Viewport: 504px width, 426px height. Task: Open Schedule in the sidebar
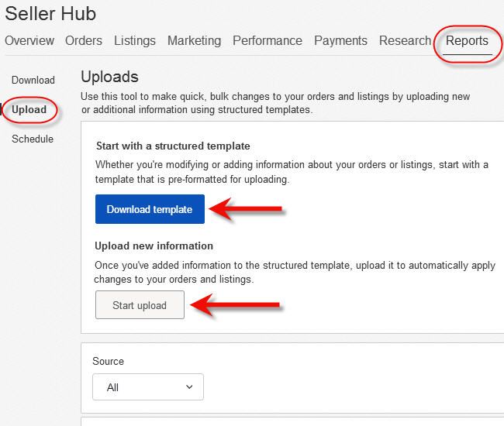point(33,139)
